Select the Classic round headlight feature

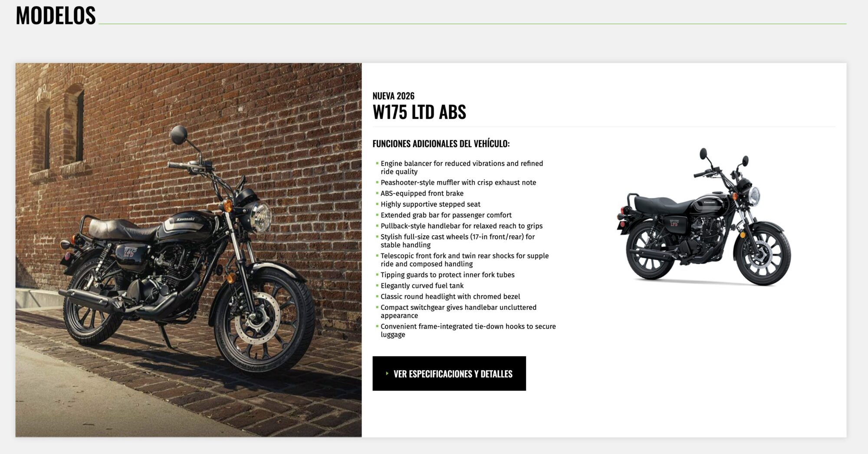tap(450, 297)
